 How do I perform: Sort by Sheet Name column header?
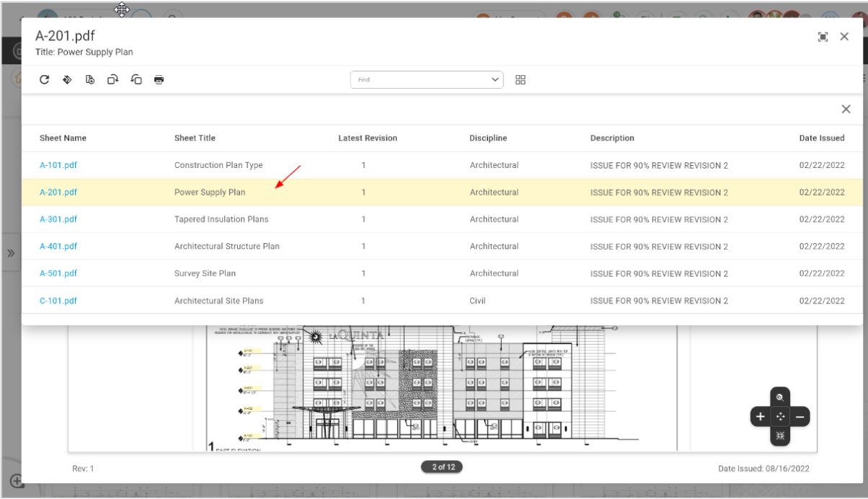[63, 138]
